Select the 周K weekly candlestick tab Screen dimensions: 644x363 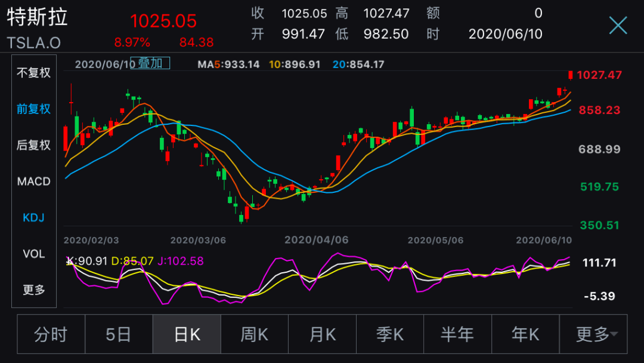(x=255, y=334)
